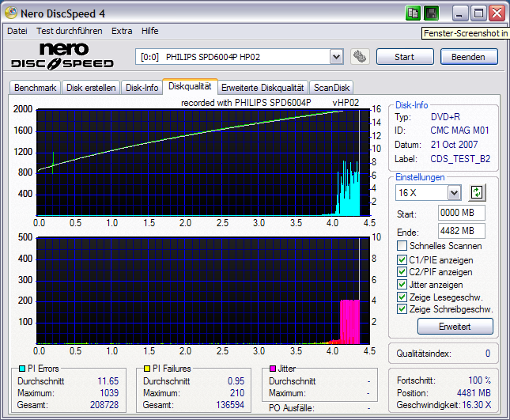Uncheck C1/PIE anzeigen
510x420 pixels.
[x=402, y=259]
